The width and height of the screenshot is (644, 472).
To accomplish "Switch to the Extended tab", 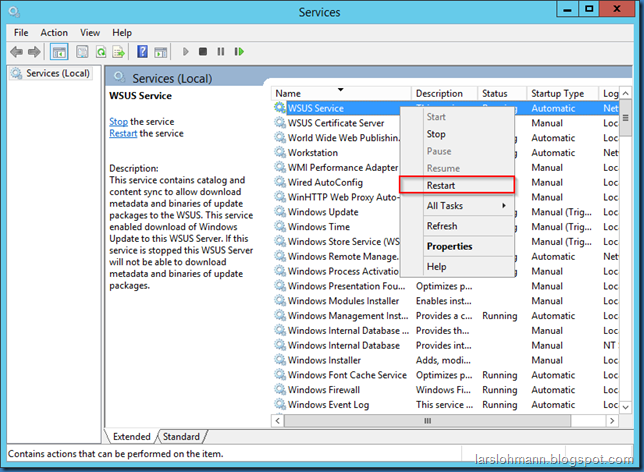I will point(131,436).
